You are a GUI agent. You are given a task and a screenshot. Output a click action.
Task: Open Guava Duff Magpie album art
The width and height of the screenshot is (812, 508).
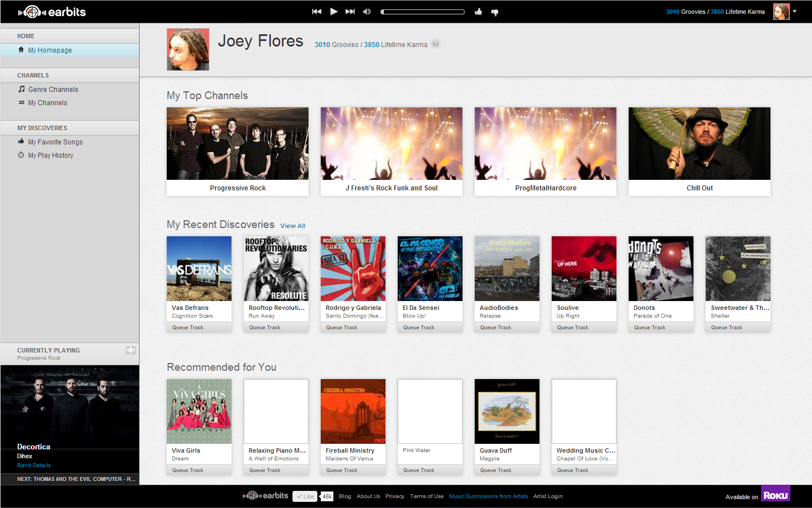tap(507, 412)
